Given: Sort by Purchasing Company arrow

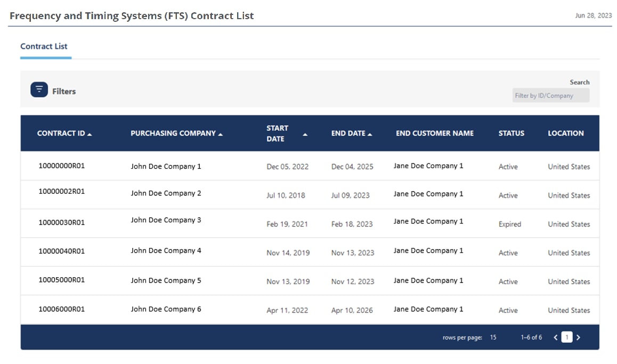Looking at the screenshot, I should coord(221,134).
